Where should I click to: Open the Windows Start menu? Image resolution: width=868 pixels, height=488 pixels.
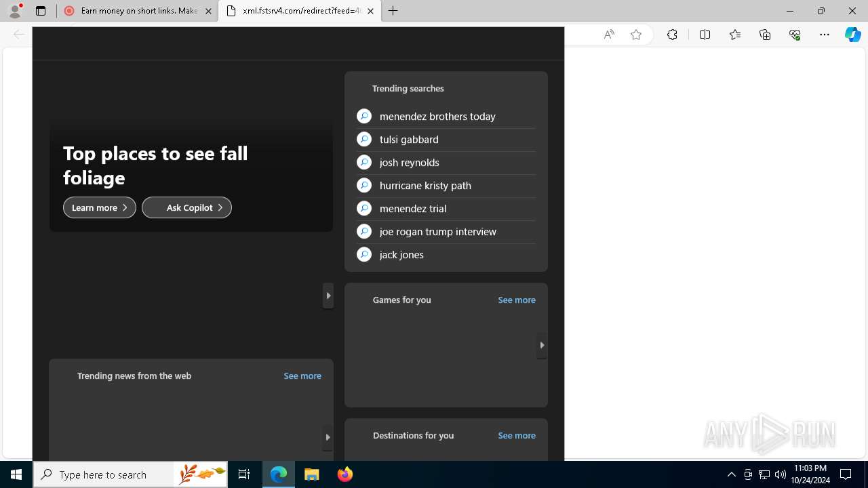pyautogui.click(x=16, y=474)
